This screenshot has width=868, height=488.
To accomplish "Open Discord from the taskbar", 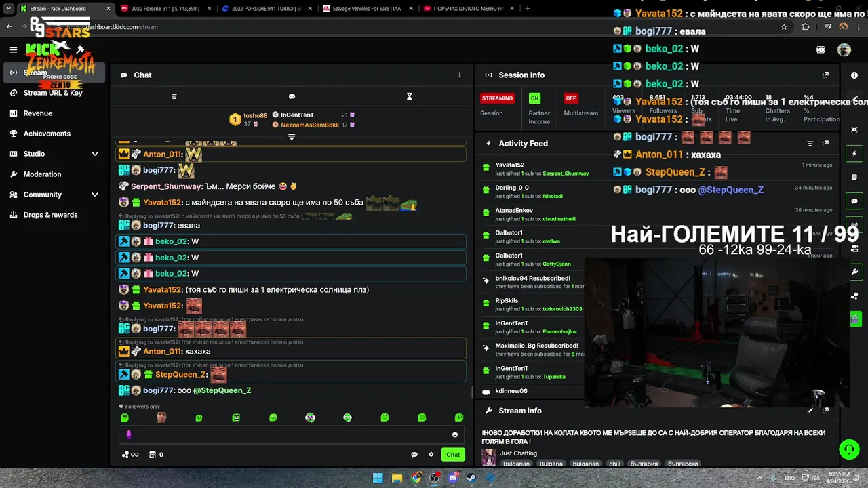I will (x=452, y=478).
